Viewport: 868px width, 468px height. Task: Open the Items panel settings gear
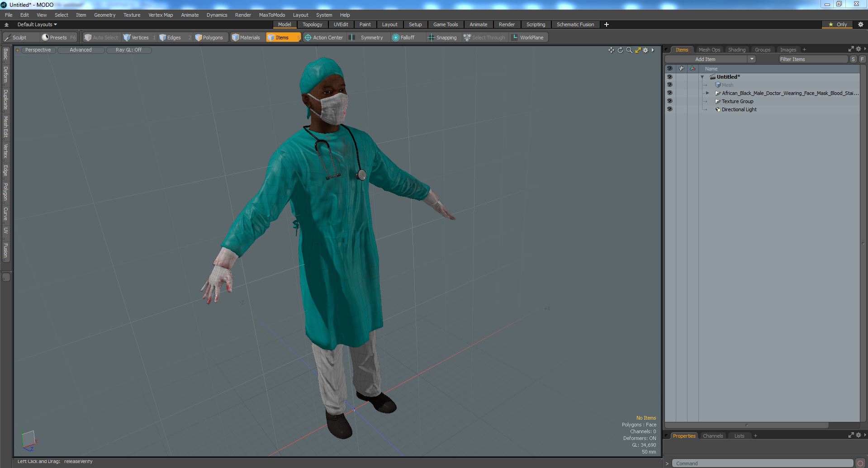point(858,49)
